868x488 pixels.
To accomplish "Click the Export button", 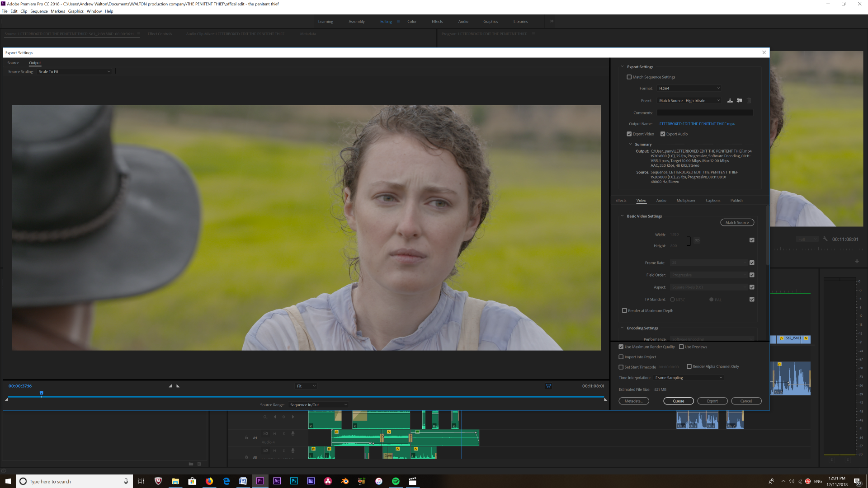I will coord(712,401).
